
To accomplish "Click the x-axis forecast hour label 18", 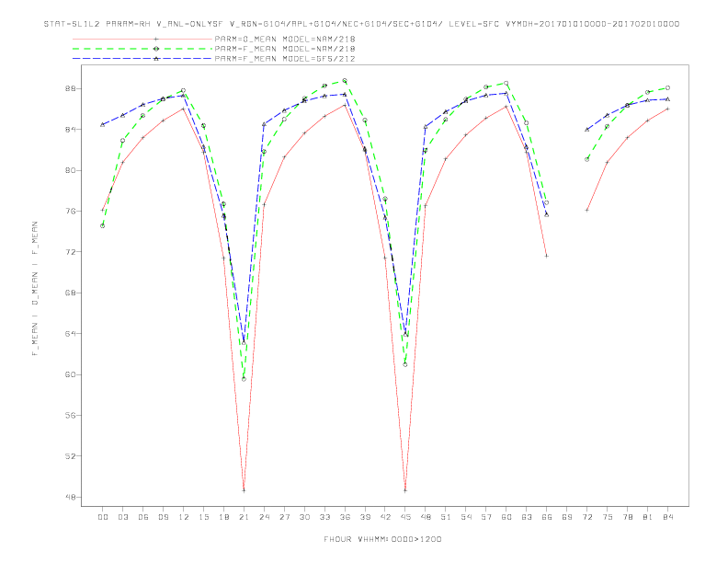I will (x=223, y=517).
